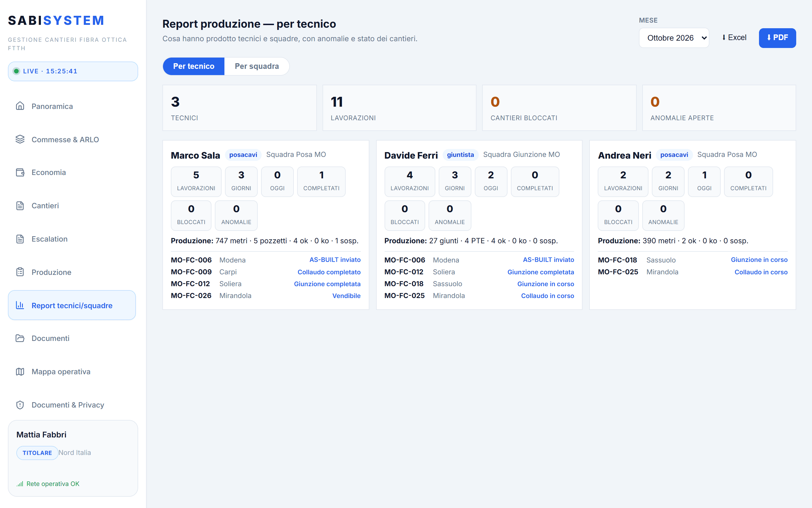Click the Escalation document icon
Screen dimensions: 812x508
tap(20, 239)
